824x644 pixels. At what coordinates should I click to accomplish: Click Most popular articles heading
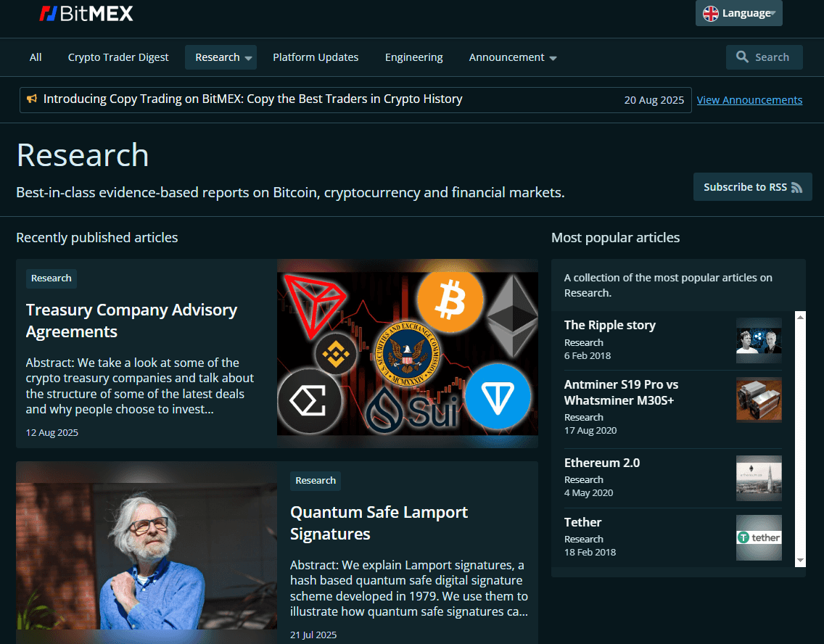(x=615, y=237)
